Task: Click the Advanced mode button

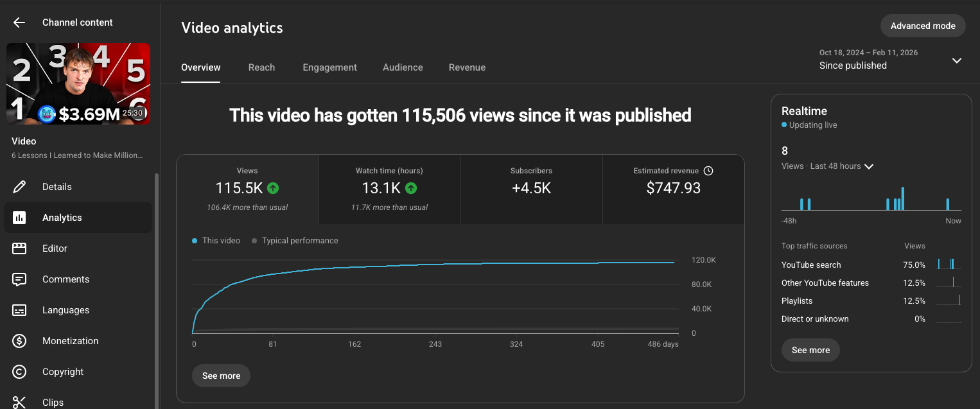Action: [x=923, y=26]
